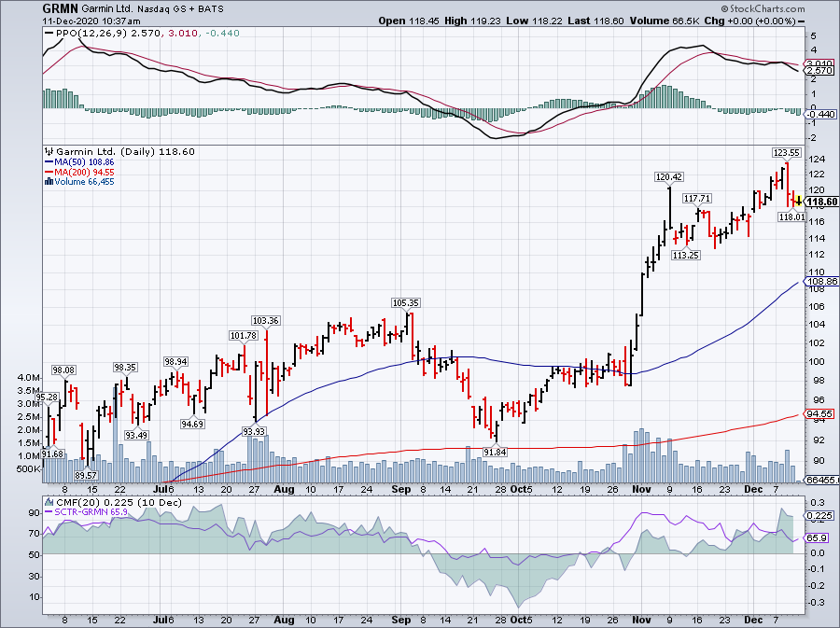The image size is (840, 628).
Task: Click the 118.01 low price label
Action: (x=791, y=216)
